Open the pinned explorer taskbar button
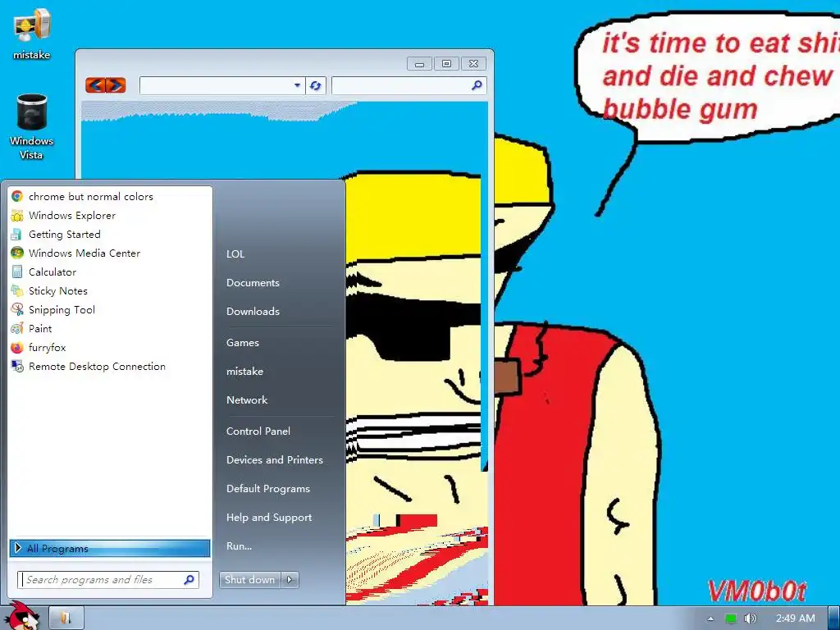This screenshot has height=630, width=840. coord(66,618)
